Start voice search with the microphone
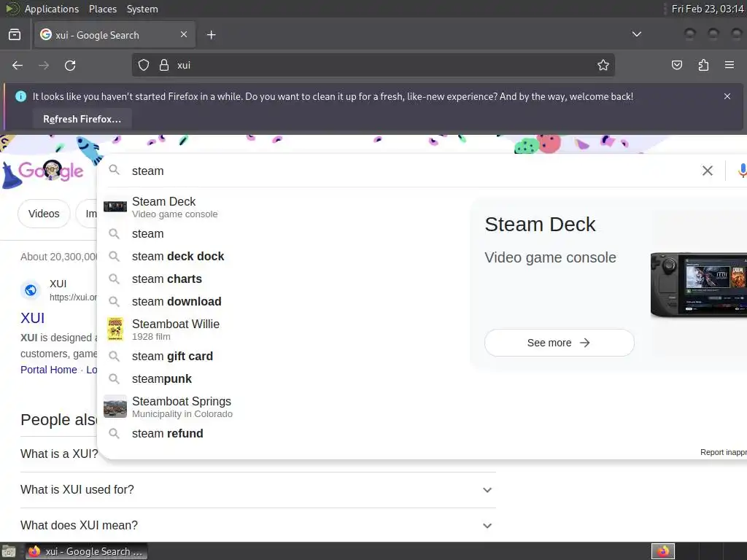 [x=741, y=171]
